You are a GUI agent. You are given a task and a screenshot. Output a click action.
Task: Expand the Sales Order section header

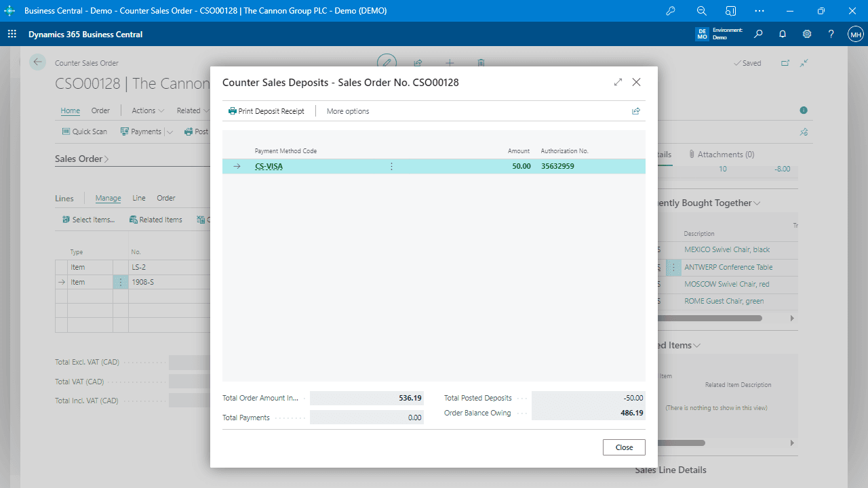tap(81, 159)
